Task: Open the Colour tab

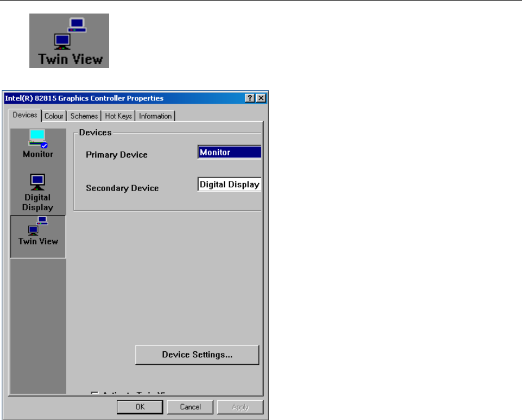Action: click(54, 116)
